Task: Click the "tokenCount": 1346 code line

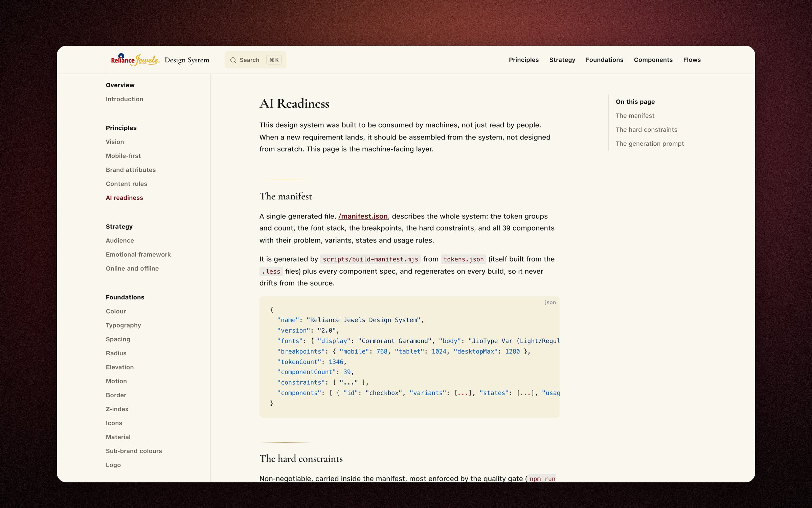Action: pos(312,361)
